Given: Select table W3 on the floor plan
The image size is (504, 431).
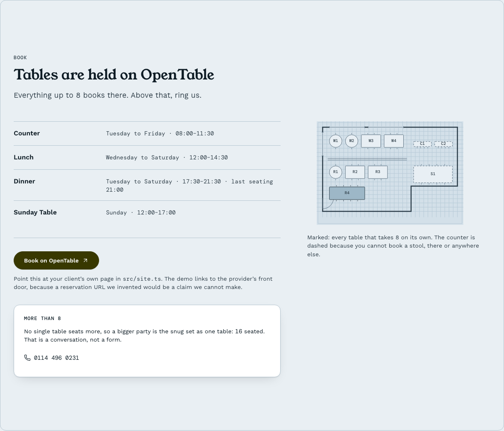Looking at the screenshot, I should 371,141.
